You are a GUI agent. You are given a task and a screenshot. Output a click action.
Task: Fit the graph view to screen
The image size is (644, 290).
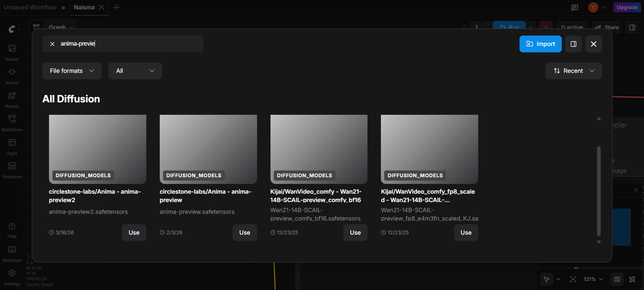tap(573, 279)
